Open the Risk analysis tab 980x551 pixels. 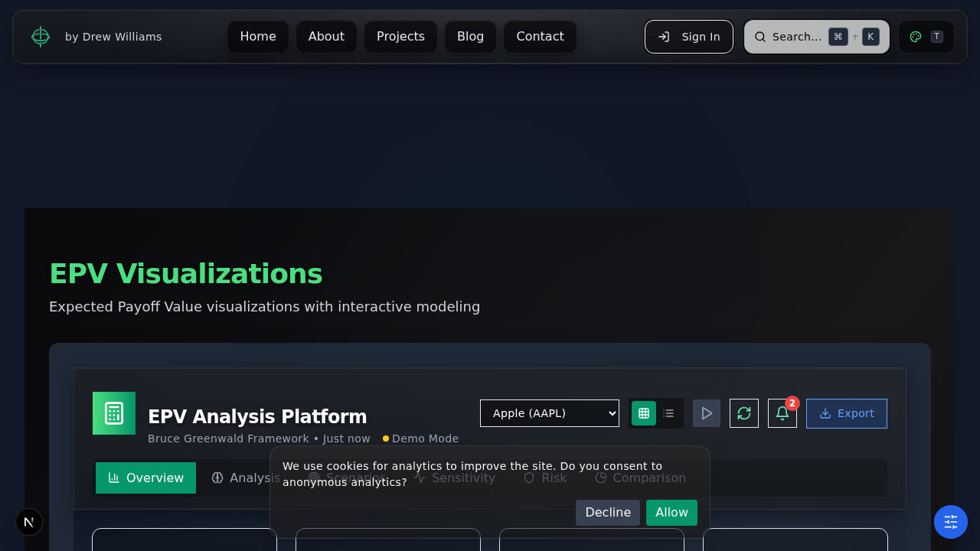coord(544,478)
